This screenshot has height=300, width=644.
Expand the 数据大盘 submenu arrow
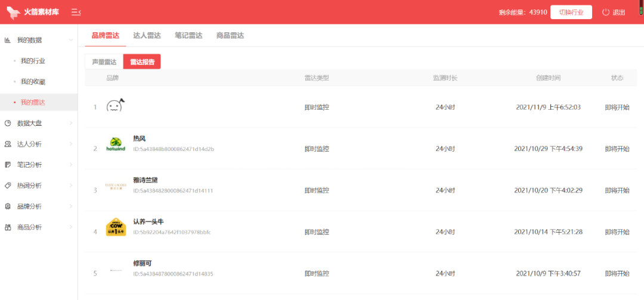(x=71, y=123)
